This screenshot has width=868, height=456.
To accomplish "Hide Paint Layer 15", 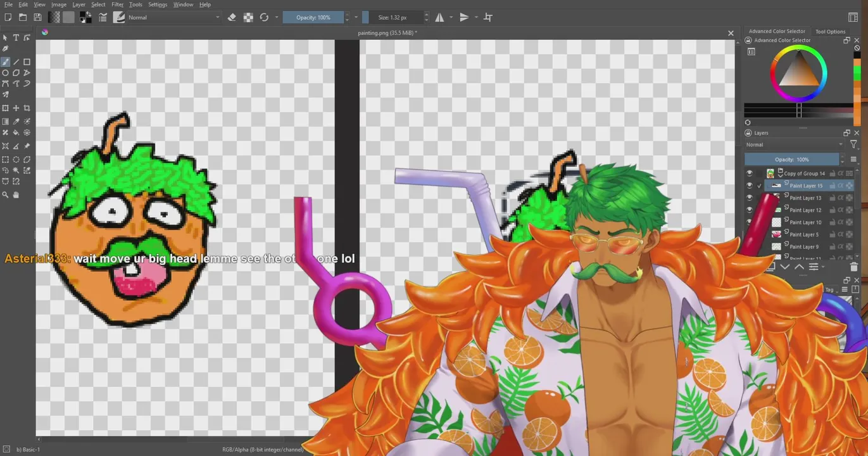I will (x=750, y=186).
